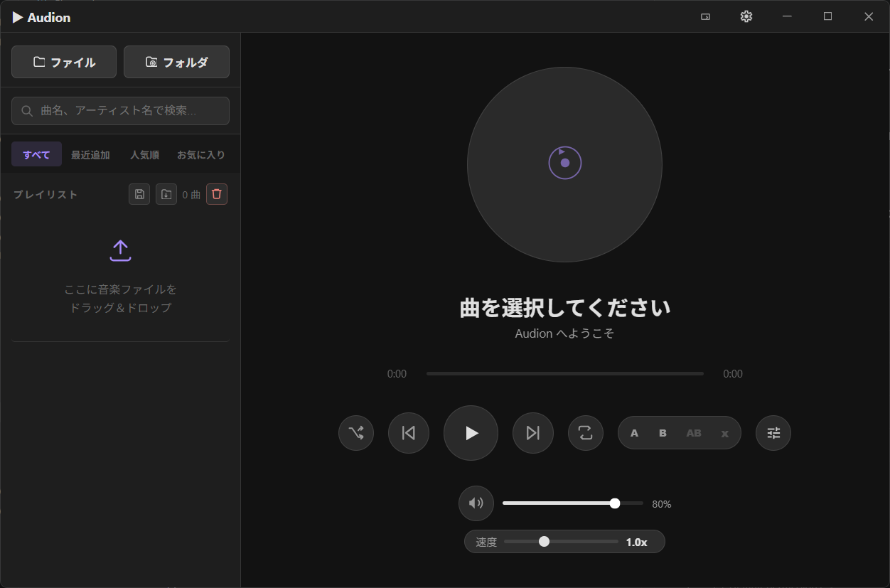
Task: Toggle repeat mode
Action: tap(586, 433)
